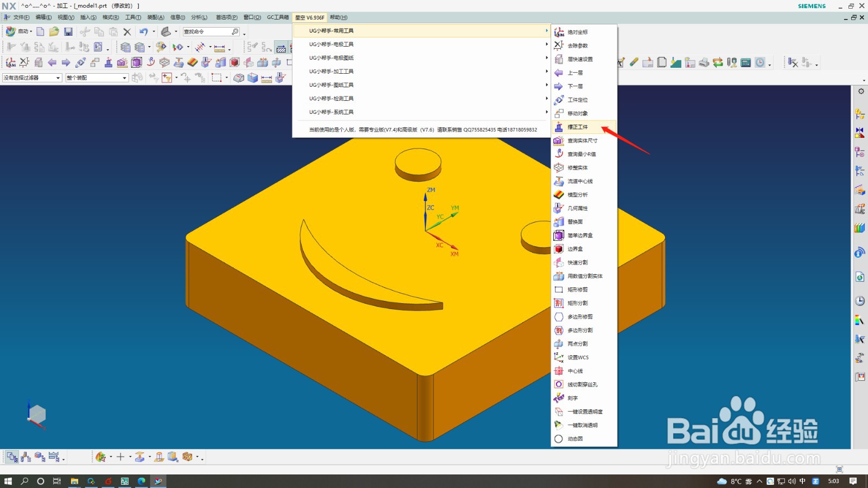Select 几何属性 in the submenu
This screenshot has width=868, height=488.
(x=584, y=208)
